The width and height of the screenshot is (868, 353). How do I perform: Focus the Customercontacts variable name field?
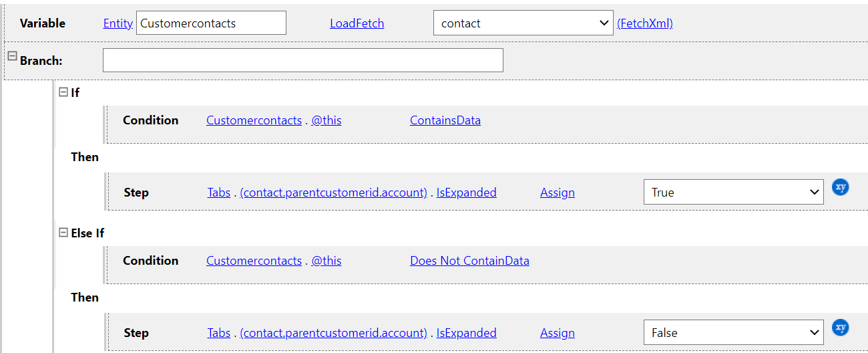[210, 23]
